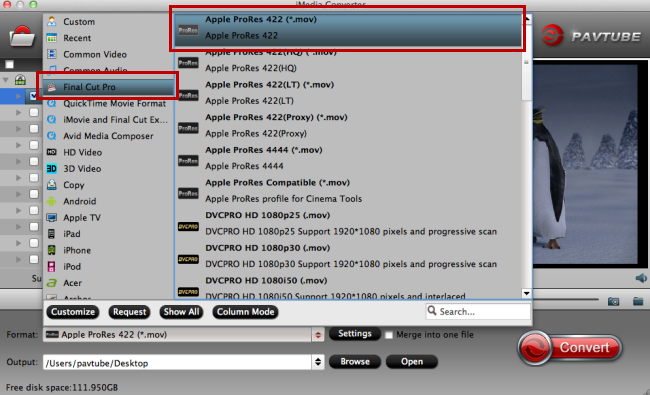
Task: Click the DVCPRO icon for 1080p25
Action: pyautogui.click(x=188, y=227)
